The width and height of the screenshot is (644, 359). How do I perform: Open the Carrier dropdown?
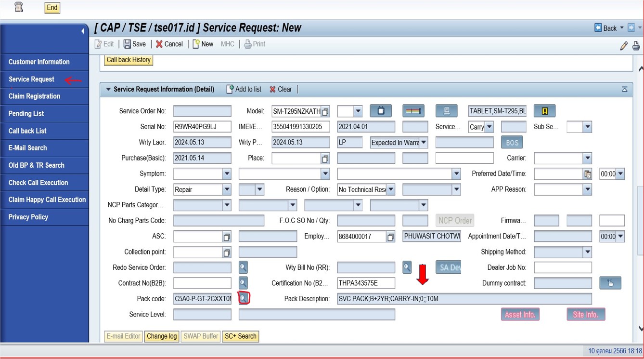coord(587,158)
